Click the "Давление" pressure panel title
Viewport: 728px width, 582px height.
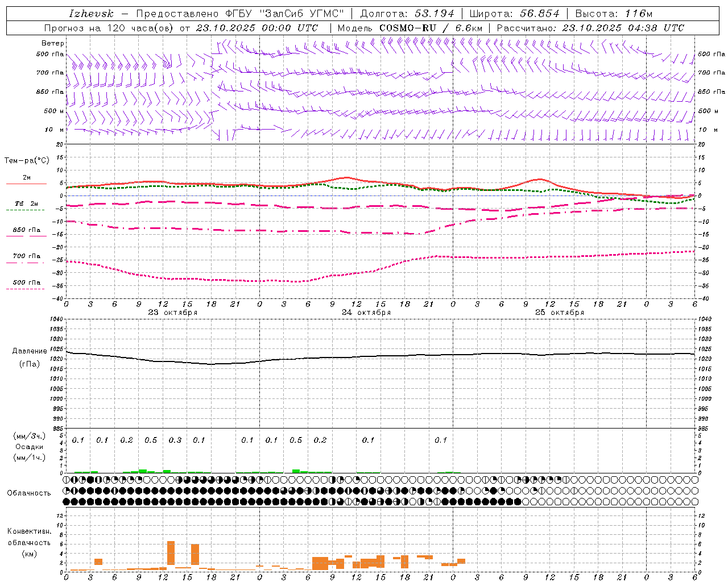[x=30, y=351]
